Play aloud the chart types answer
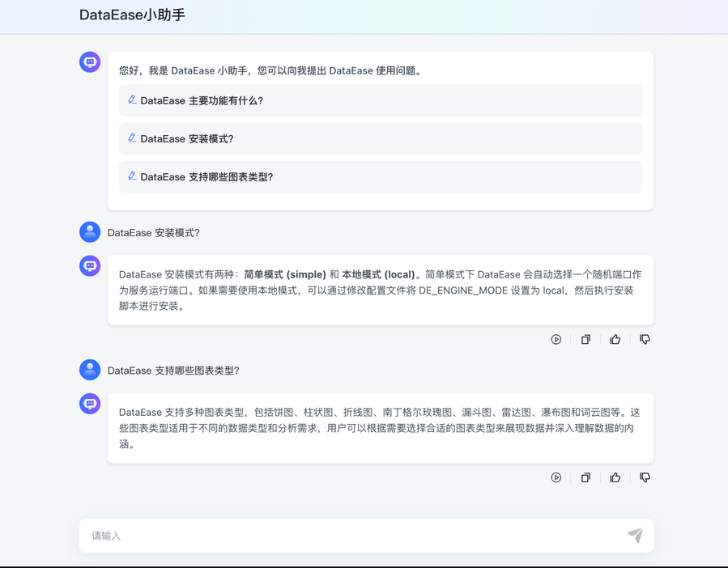The image size is (728, 568). (556, 477)
